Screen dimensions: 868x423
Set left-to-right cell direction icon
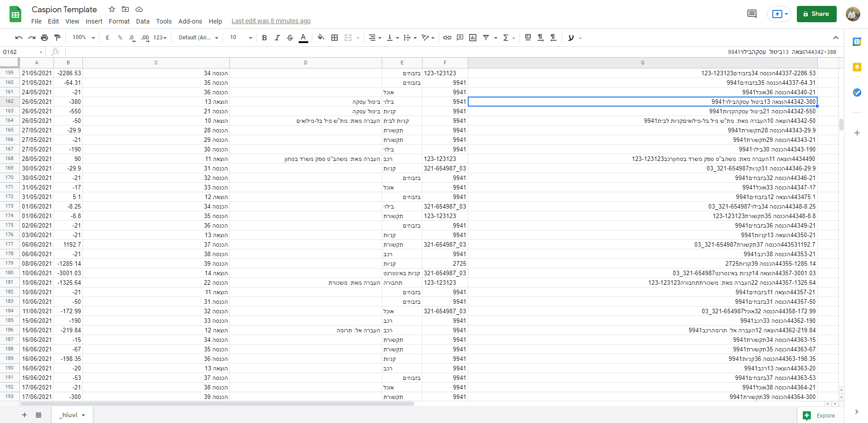tap(540, 38)
